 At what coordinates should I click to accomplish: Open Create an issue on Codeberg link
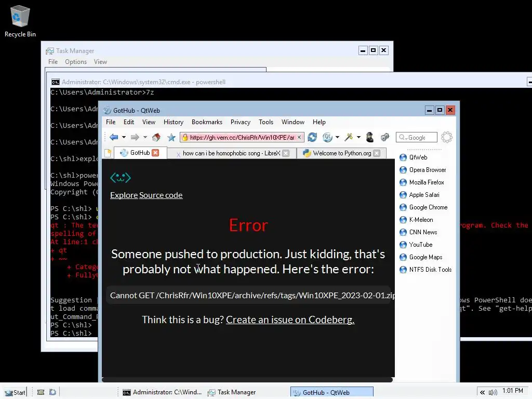(x=290, y=320)
